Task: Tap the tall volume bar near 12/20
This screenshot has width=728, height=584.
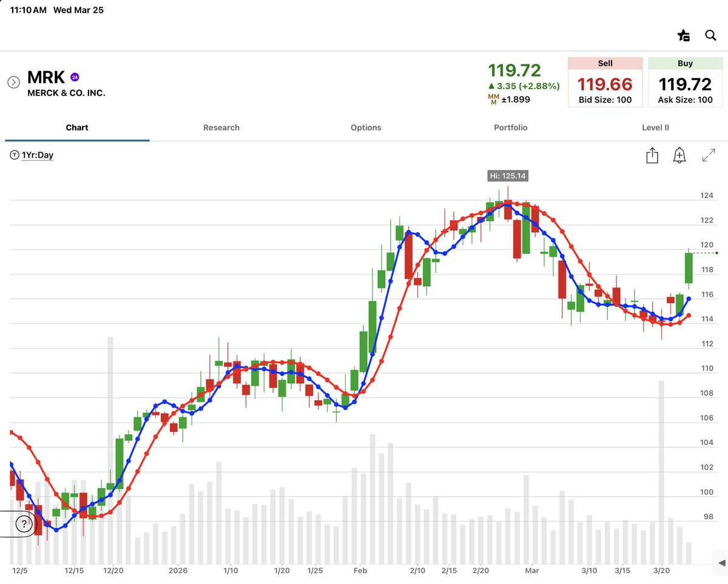Action: 110,450
